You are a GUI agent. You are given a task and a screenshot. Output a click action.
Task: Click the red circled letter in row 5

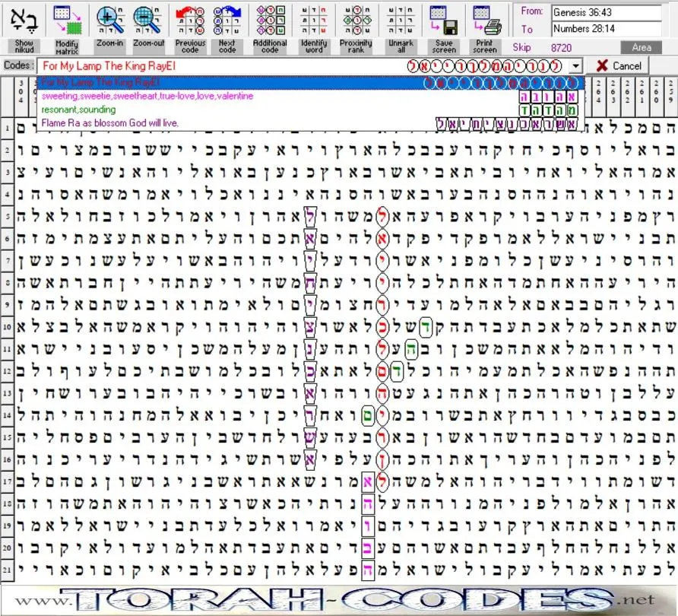click(382, 216)
